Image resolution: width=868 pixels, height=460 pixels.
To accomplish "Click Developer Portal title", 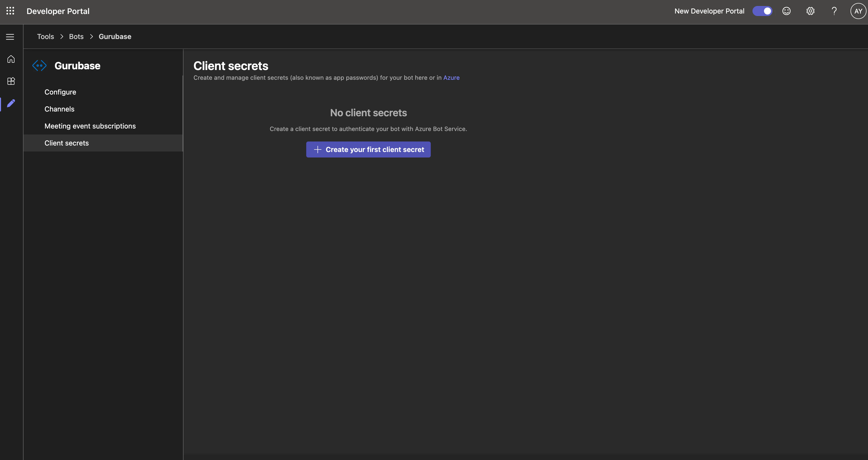I will (58, 11).
